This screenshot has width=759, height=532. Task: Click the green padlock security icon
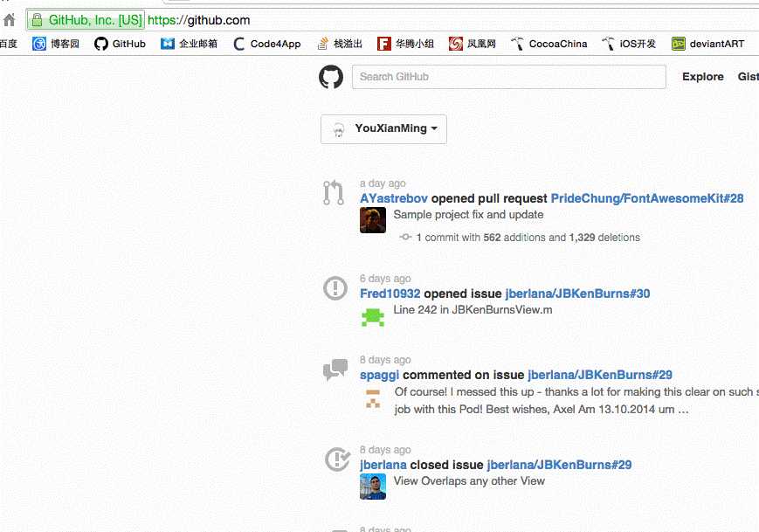37,20
